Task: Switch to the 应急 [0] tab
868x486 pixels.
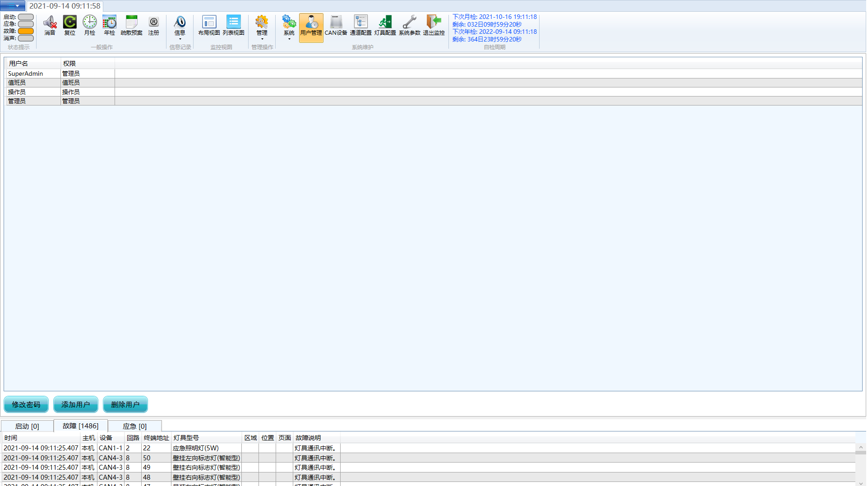Action: 134,426
